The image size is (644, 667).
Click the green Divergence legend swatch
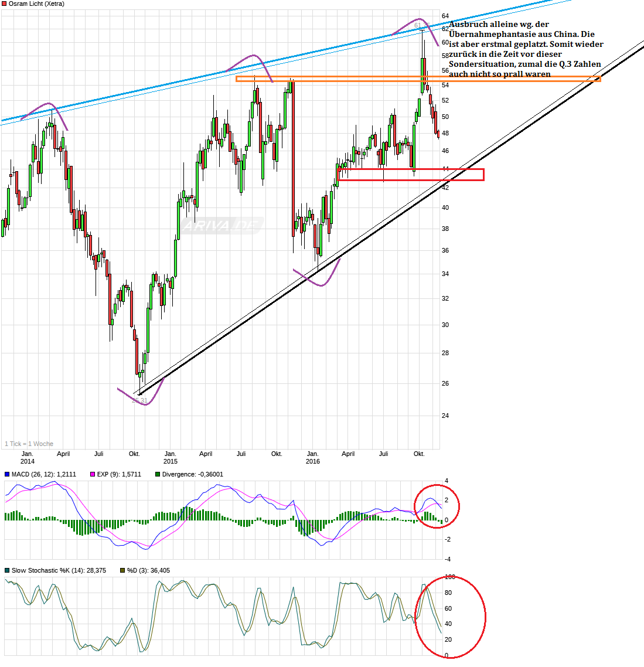[x=158, y=474]
